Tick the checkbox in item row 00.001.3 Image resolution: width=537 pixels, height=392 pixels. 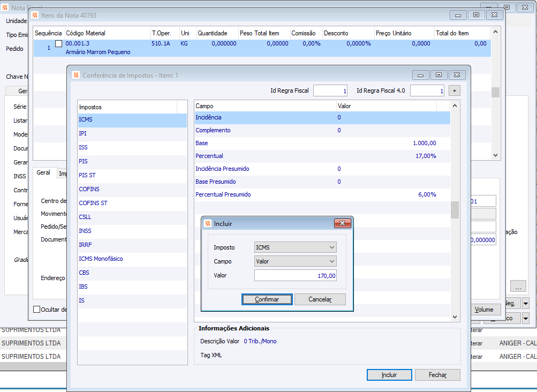[58, 43]
